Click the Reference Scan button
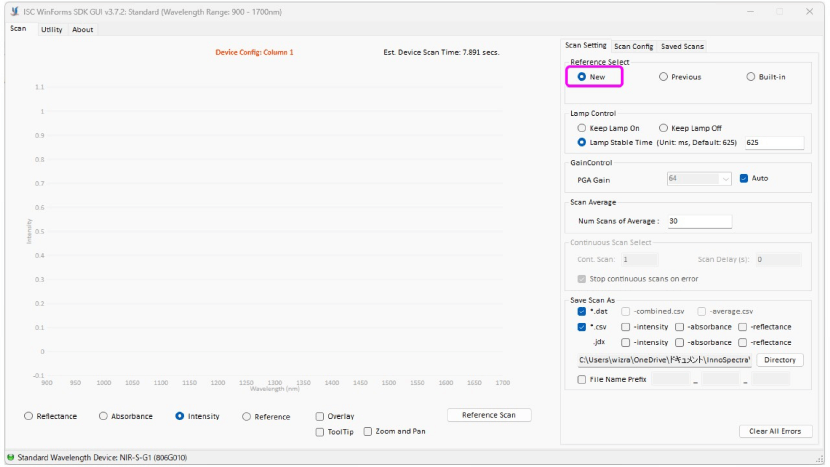 pyautogui.click(x=489, y=415)
